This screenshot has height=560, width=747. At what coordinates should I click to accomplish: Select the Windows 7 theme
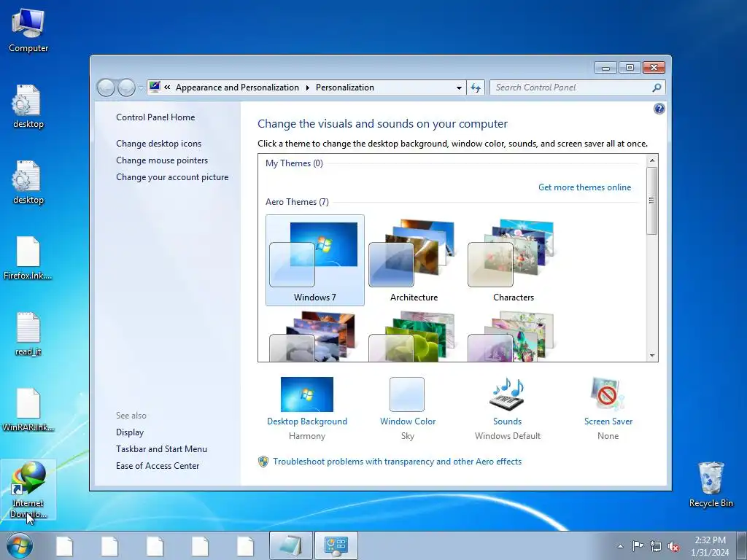315,260
